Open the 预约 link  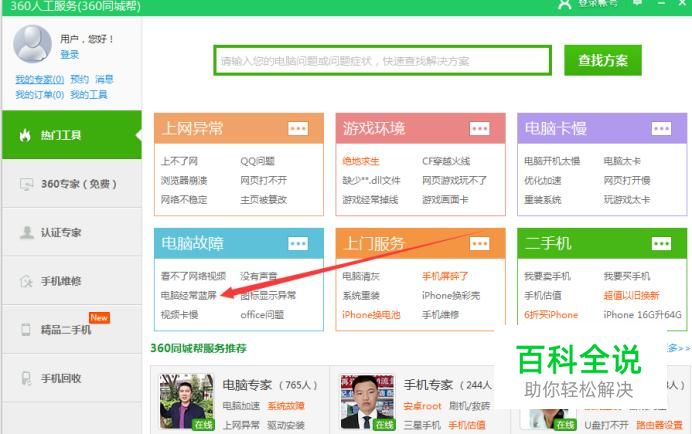[79, 79]
